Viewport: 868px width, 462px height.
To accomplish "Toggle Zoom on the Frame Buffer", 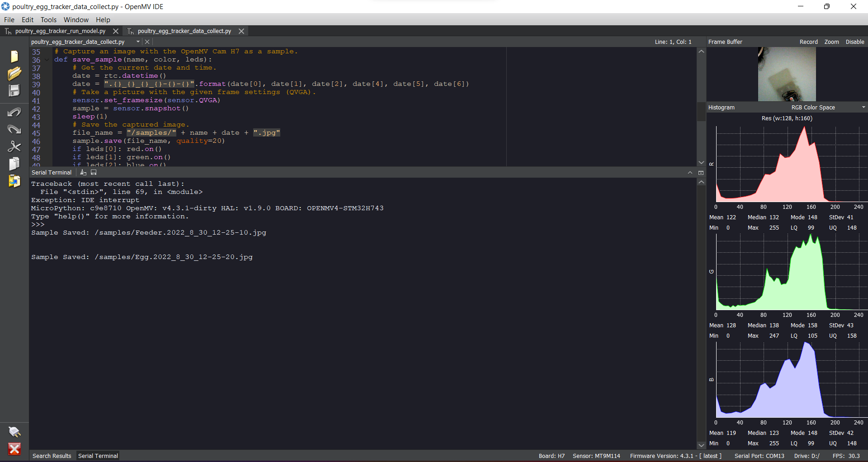I will tap(832, 42).
